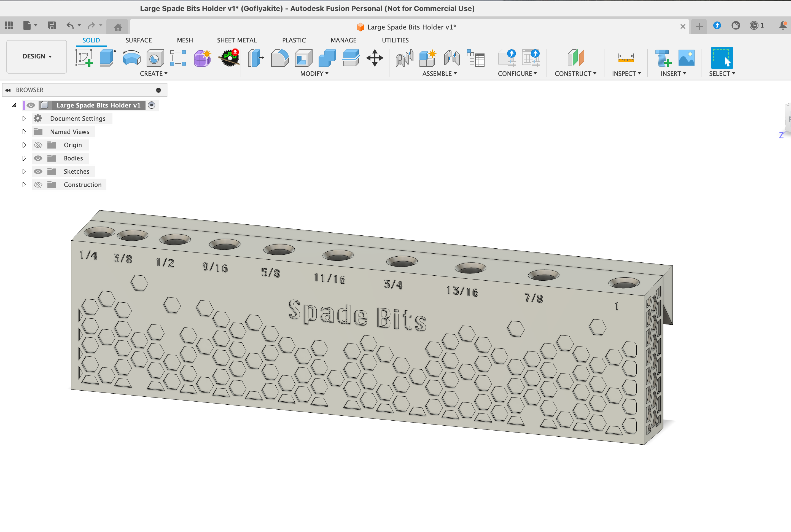Image resolution: width=791 pixels, height=532 pixels.
Task: Activate the Large Spade Bits Holder radio button
Action: click(x=152, y=105)
